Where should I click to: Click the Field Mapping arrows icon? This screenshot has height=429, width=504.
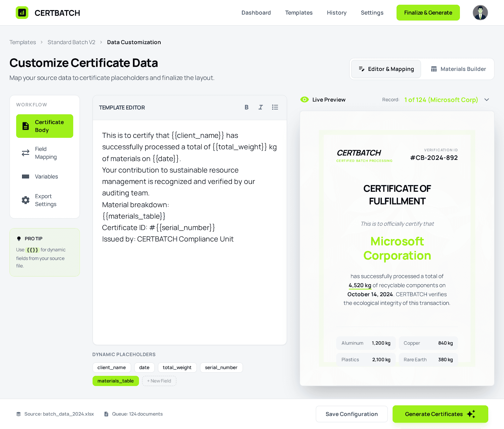click(x=26, y=153)
